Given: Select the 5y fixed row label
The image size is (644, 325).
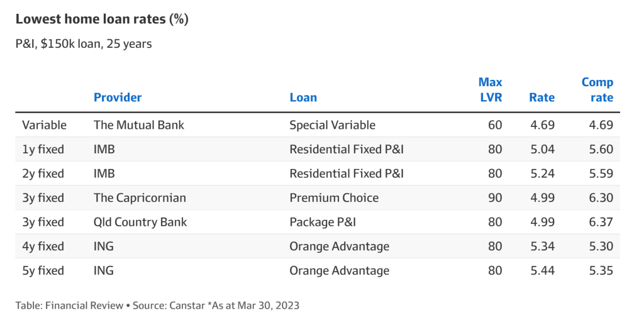Looking at the screenshot, I should tap(43, 271).
